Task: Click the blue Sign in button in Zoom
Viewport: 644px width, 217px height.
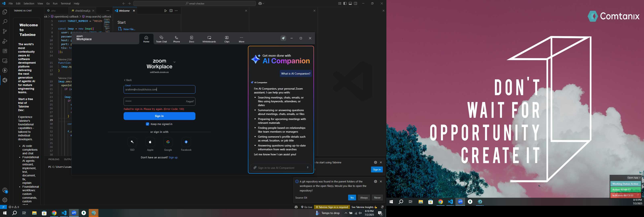Action: (x=159, y=116)
